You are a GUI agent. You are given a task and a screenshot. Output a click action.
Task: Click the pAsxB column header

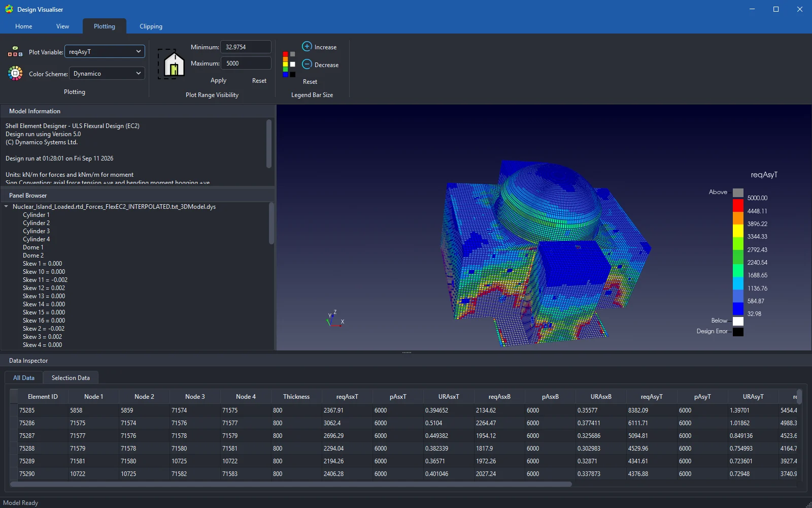pos(550,397)
